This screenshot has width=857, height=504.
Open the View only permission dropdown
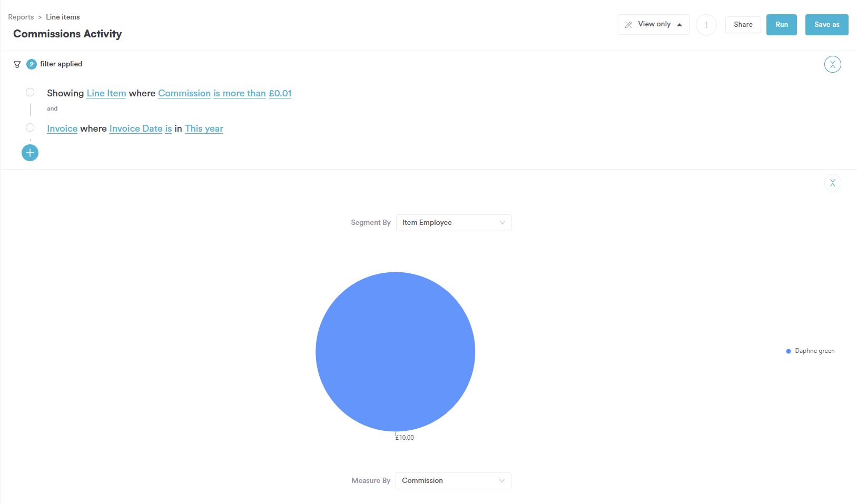tap(653, 25)
